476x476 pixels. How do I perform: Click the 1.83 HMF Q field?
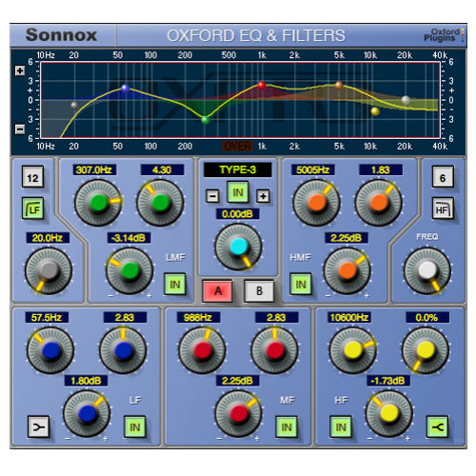pos(381,169)
